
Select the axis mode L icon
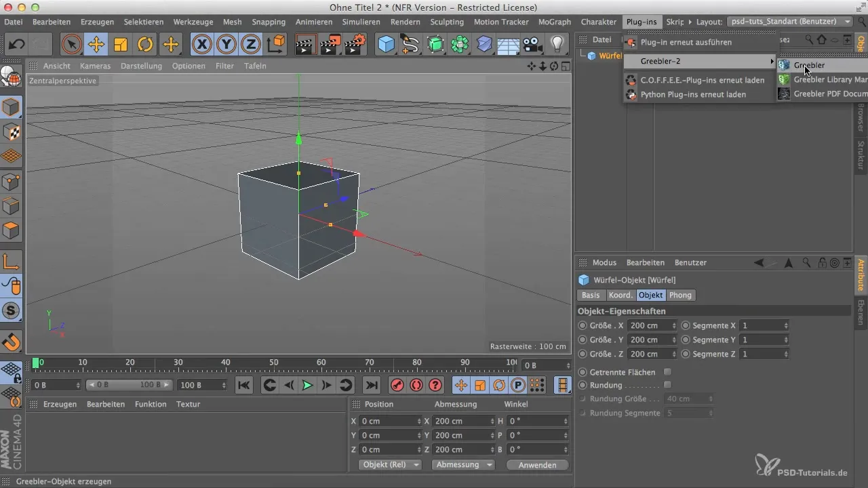tap(11, 262)
